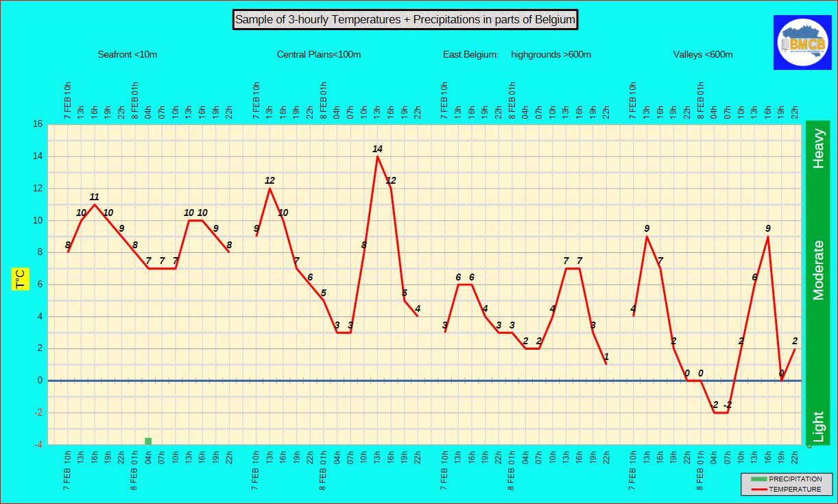The image size is (838, 504).
Task: Select the green precipitation legend swatch
Action: click(758, 479)
